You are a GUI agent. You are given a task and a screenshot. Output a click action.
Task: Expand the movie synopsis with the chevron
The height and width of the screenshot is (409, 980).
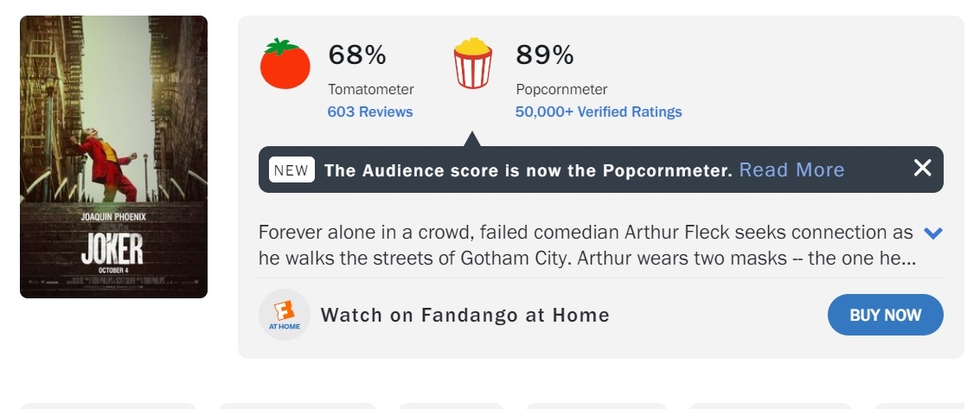point(932,233)
